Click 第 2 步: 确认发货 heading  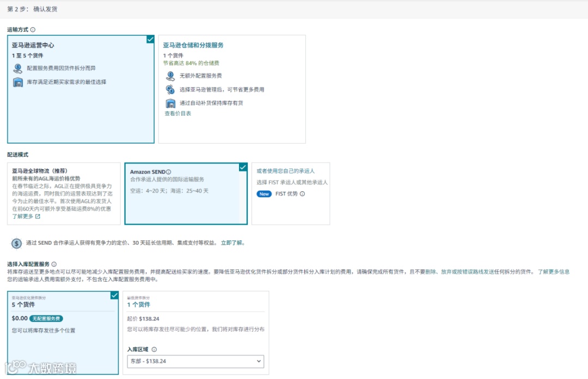pyautogui.click(x=32, y=9)
